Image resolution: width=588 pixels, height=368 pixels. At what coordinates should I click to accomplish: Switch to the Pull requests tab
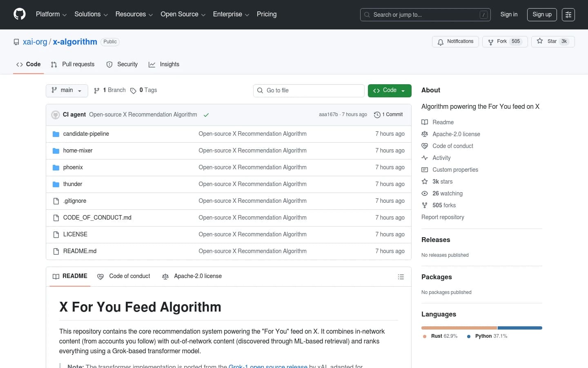pyautogui.click(x=73, y=64)
